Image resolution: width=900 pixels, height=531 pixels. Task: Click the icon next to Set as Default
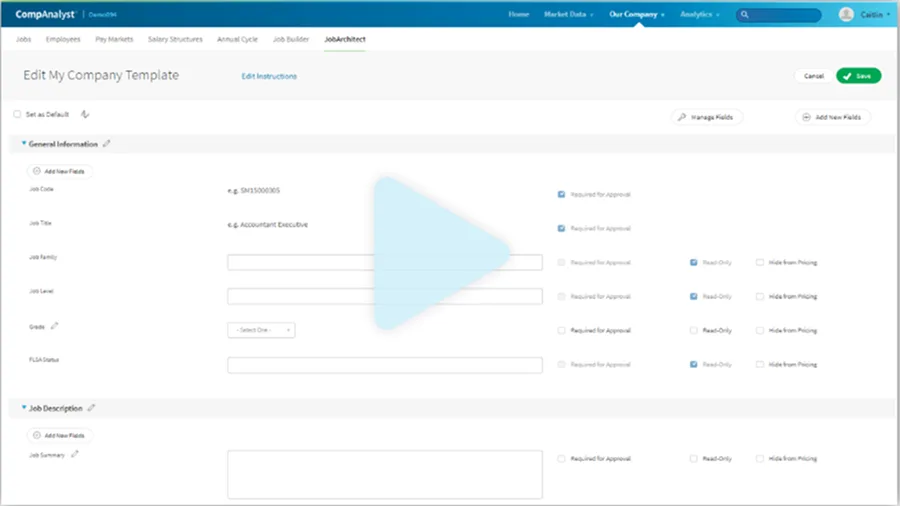point(85,114)
